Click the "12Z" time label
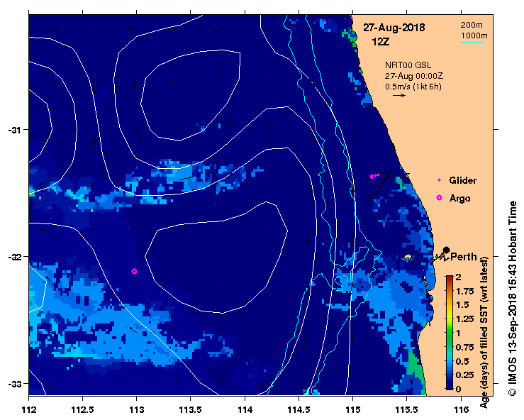The image size is (524, 420). pyautogui.click(x=381, y=42)
